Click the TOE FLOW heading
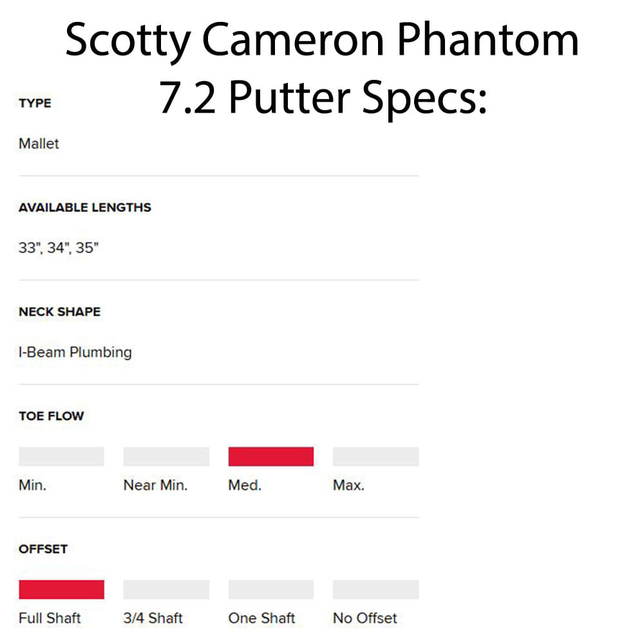Viewport: 644px width, 644px height. click(52, 416)
